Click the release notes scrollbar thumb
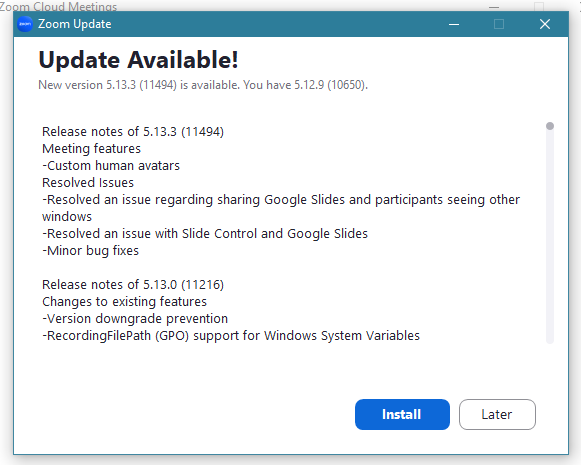This screenshot has height=465, width=581. point(550,126)
